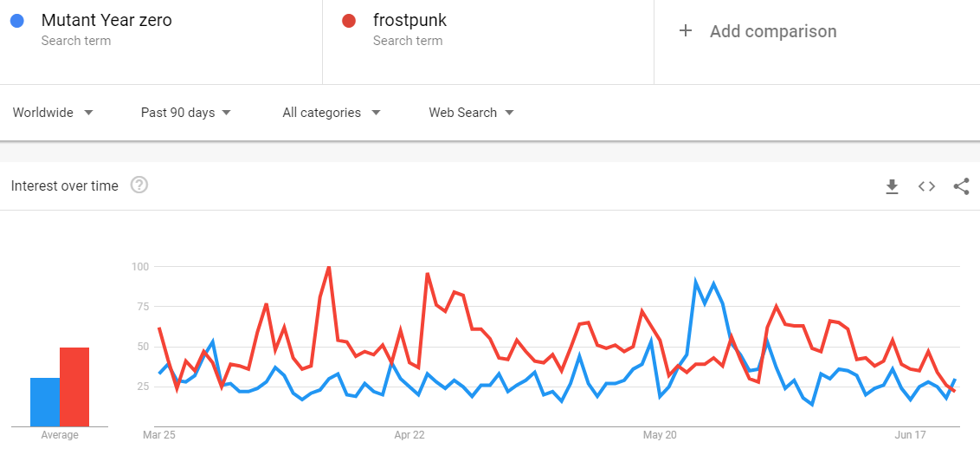
Task: Select the Add comparison button
Action: (x=758, y=31)
